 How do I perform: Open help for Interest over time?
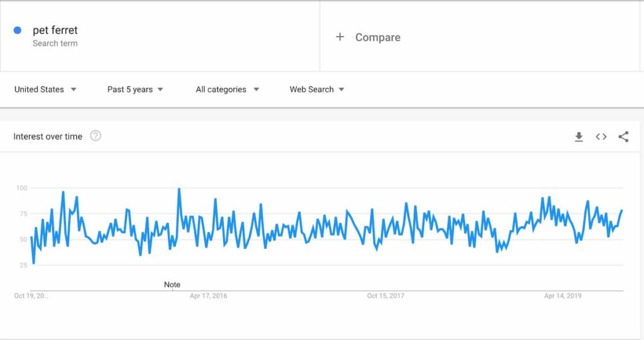[x=96, y=136]
